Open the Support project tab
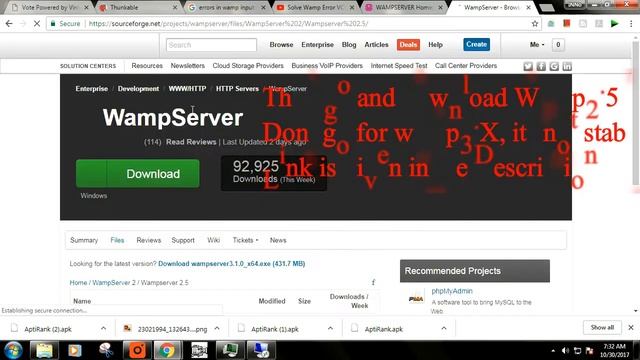The width and height of the screenshot is (640, 360). (183, 240)
